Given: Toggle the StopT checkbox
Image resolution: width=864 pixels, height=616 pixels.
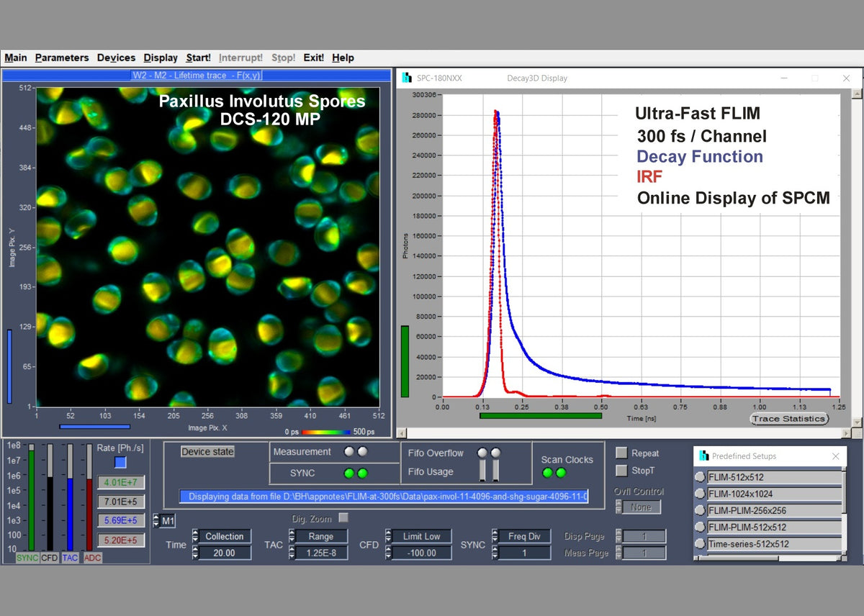Looking at the screenshot, I should click(621, 471).
